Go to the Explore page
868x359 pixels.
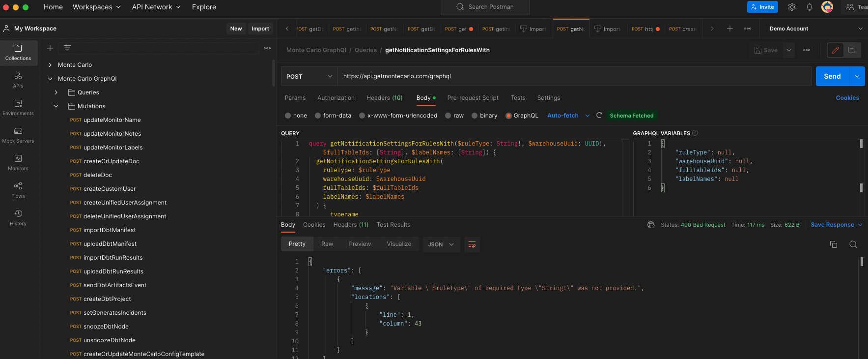[x=204, y=7]
